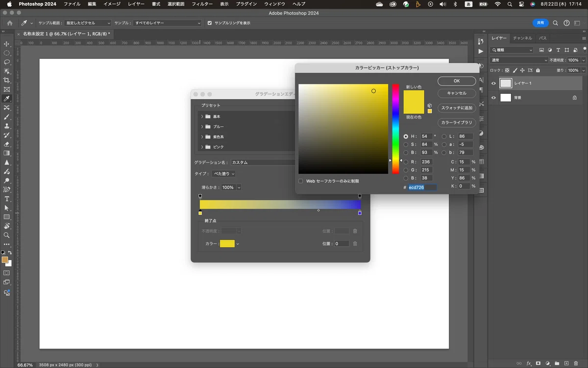Click delete layer trash icon in Layers panel
Image resolution: width=588 pixels, height=368 pixels.
(x=576, y=364)
